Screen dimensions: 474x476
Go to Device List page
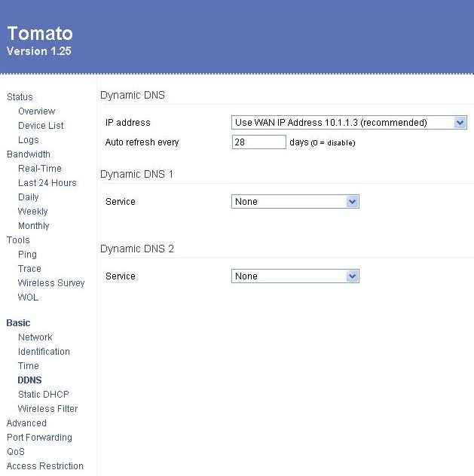tap(41, 125)
